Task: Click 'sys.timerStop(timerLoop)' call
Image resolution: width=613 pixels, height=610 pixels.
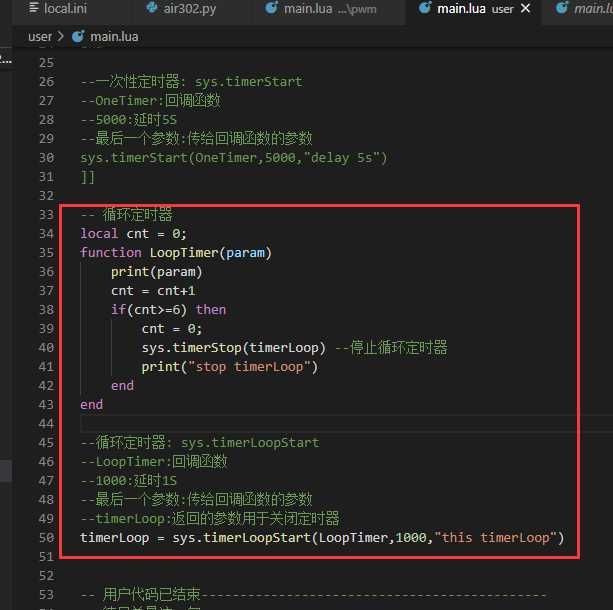Action: 233,348
